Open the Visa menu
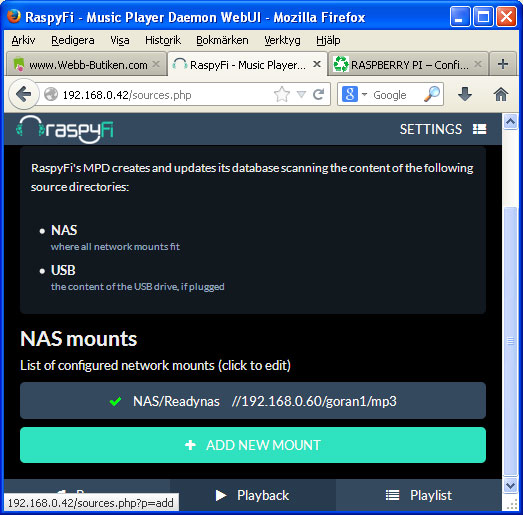The image size is (523, 515). [x=120, y=40]
